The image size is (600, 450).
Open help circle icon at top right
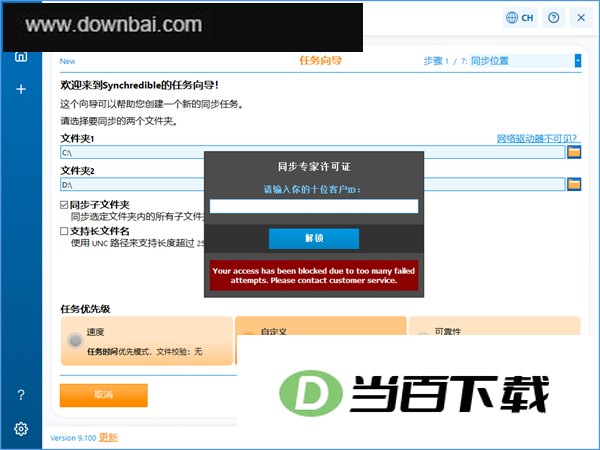pyautogui.click(x=553, y=18)
